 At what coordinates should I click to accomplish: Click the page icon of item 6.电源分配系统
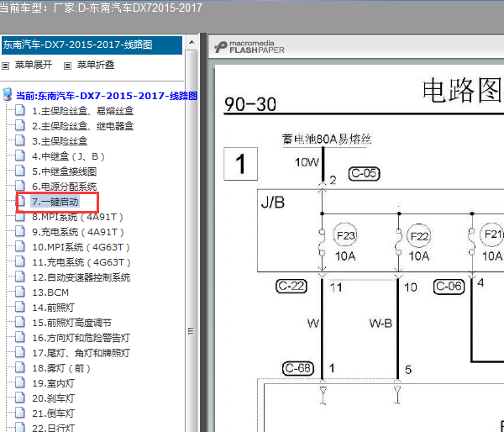point(20,186)
